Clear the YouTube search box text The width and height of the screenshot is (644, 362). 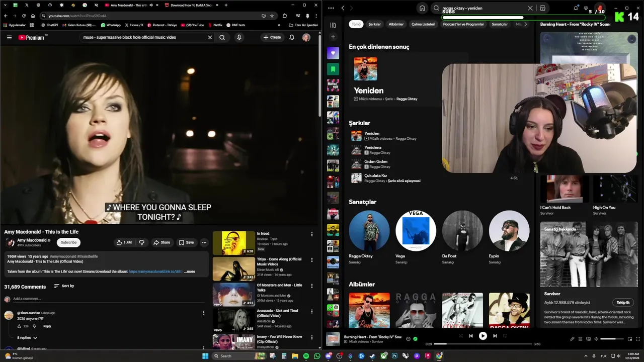click(x=210, y=37)
